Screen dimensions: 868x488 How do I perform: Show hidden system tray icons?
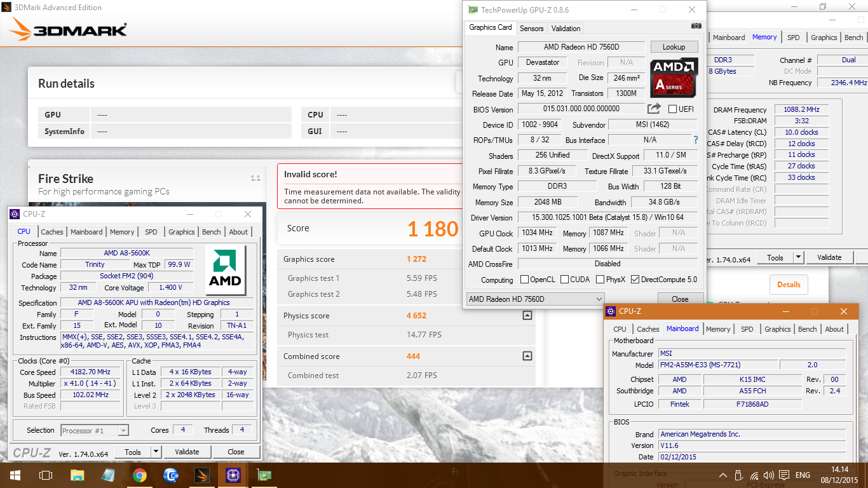pyautogui.click(x=723, y=475)
